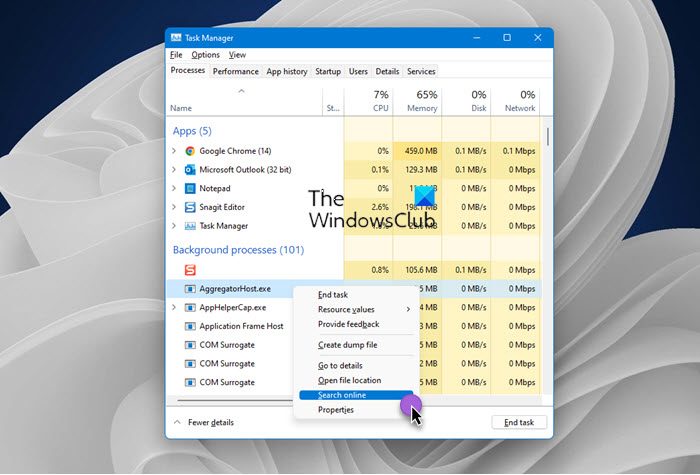Click Chrome's 459.0 MB memory value
The image size is (700, 475).
pyautogui.click(x=421, y=151)
